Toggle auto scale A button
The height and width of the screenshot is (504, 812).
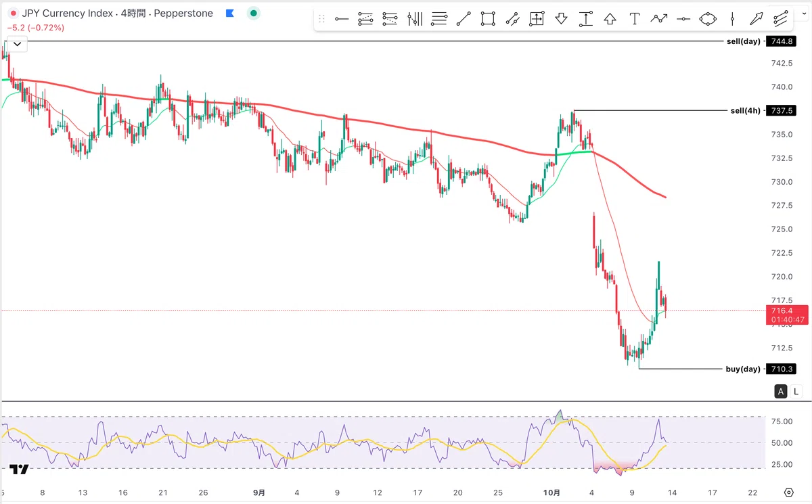[x=781, y=391]
